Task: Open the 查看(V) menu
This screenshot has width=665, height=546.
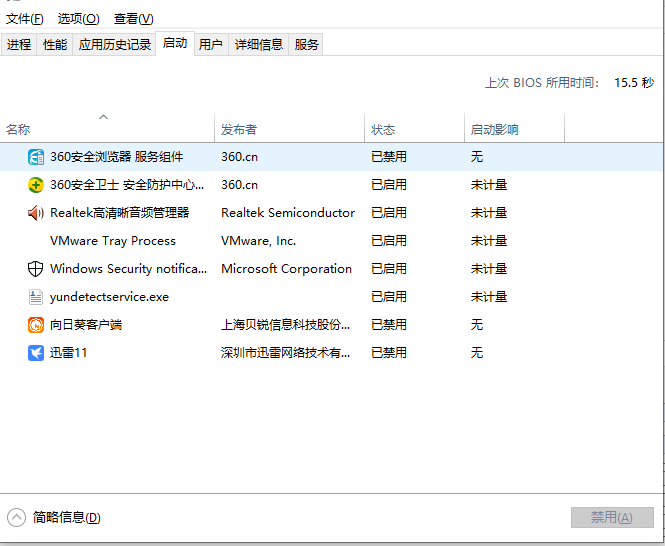Action: (x=134, y=19)
